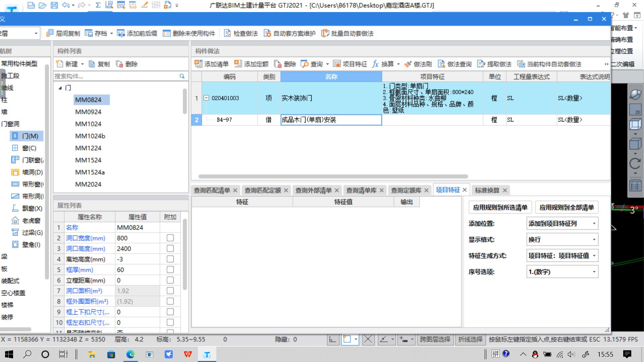
Task: Click the new file icon in the title bar
Action: click(31, 5)
